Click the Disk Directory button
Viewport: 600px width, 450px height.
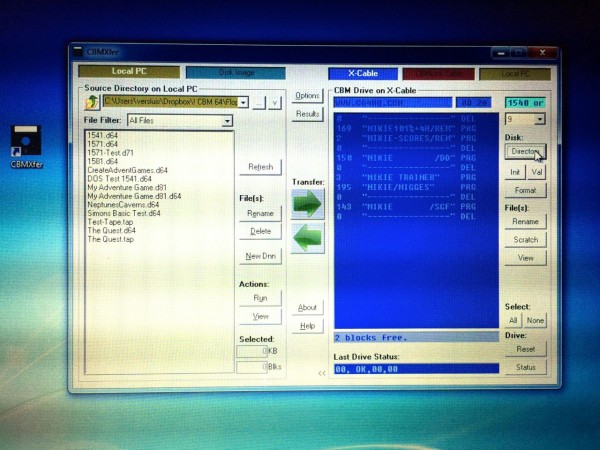[525, 152]
